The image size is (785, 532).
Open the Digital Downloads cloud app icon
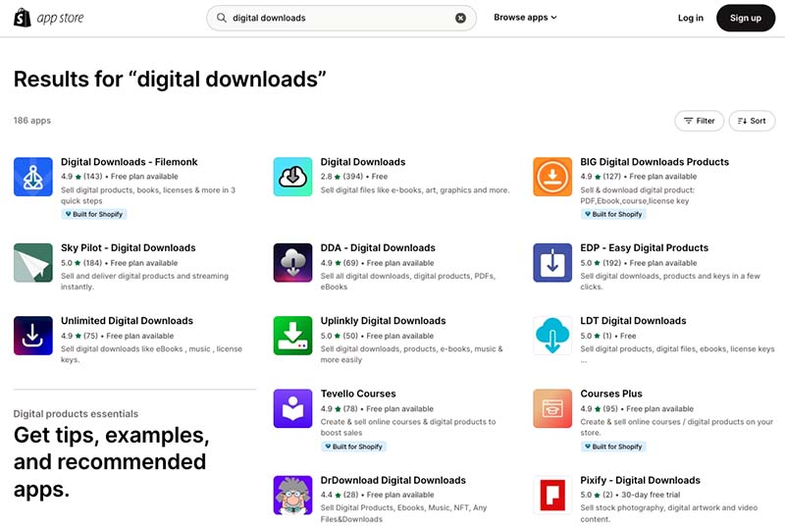292,177
